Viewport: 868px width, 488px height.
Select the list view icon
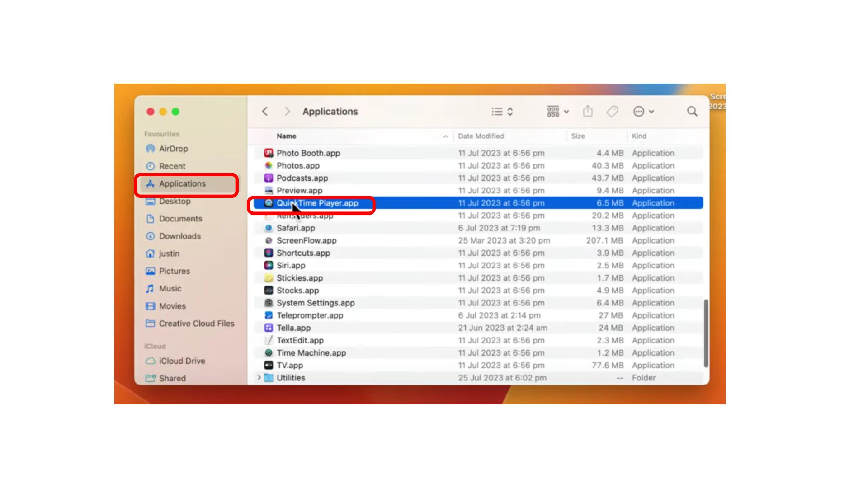(497, 111)
